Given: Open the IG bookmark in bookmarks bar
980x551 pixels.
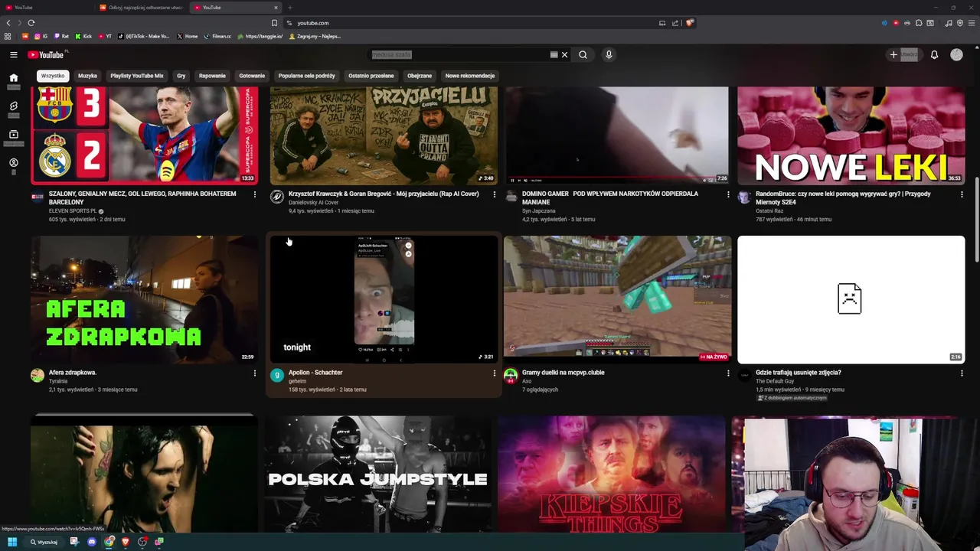Looking at the screenshot, I should pos(41,36).
